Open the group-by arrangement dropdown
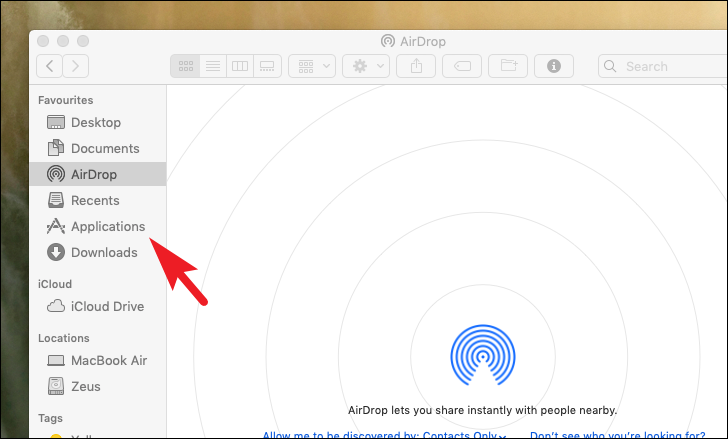728x439 pixels. point(312,66)
